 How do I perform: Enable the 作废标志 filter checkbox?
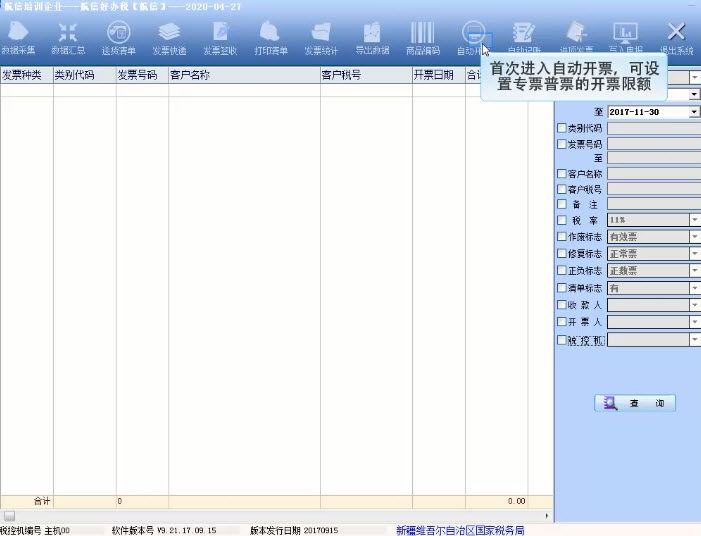click(x=562, y=236)
